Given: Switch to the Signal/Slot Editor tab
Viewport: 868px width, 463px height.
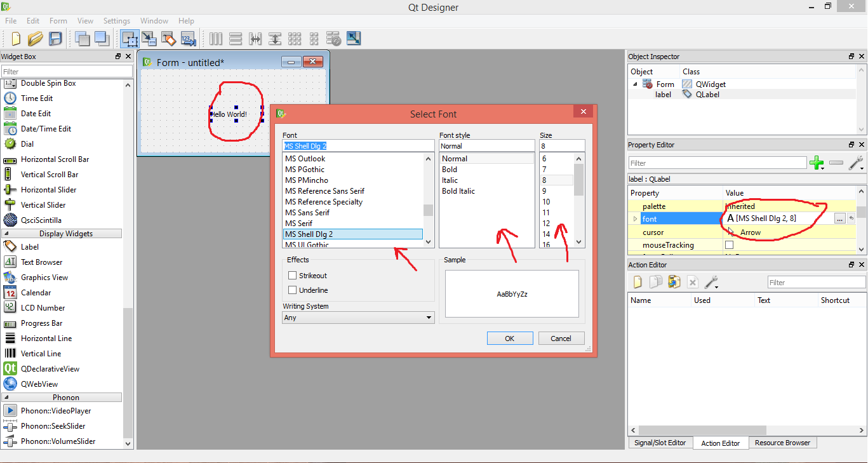Looking at the screenshot, I should 660,442.
